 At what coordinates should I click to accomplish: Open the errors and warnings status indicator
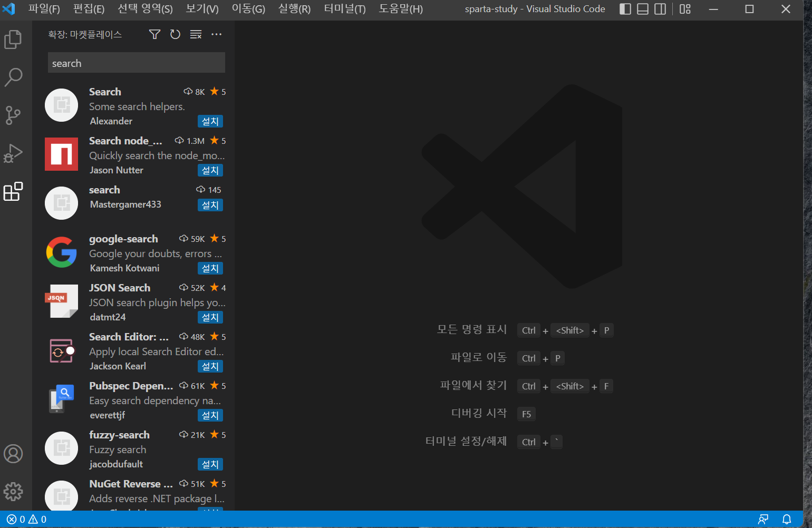pyautogui.click(x=26, y=520)
